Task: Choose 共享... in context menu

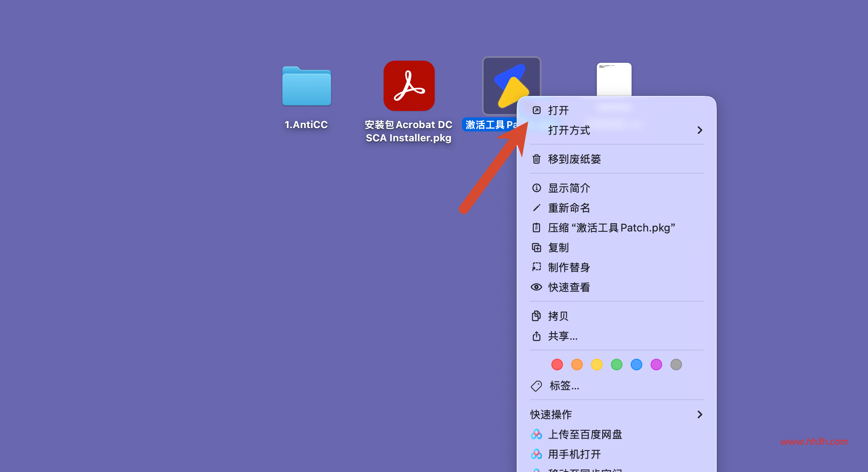Action: (x=617, y=336)
